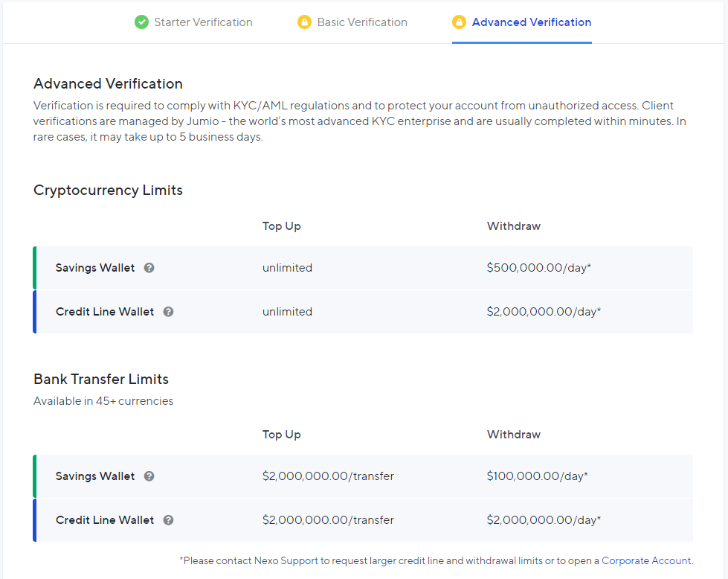The width and height of the screenshot is (728, 579).
Task: Open the Starter Verification tab
Action: click(x=193, y=22)
